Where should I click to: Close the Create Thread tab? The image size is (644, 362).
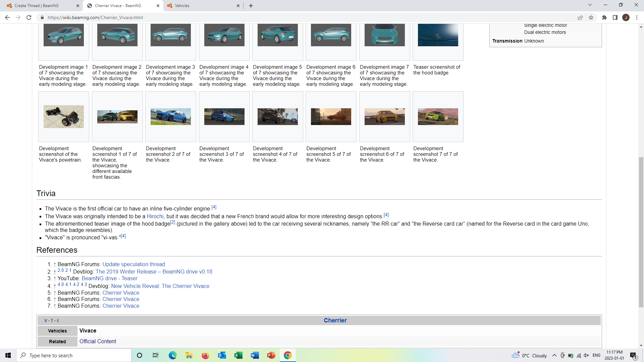pyautogui.click(x=78, y=6)
